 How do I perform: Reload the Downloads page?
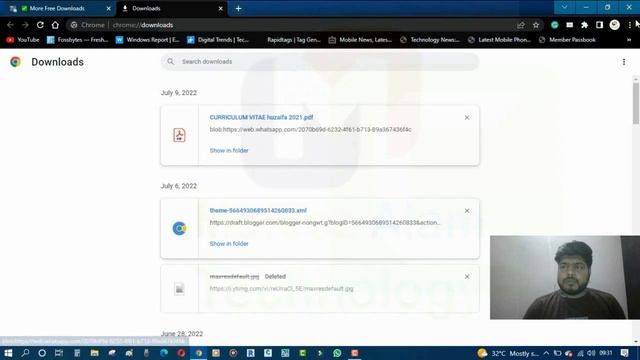point(40,25)
